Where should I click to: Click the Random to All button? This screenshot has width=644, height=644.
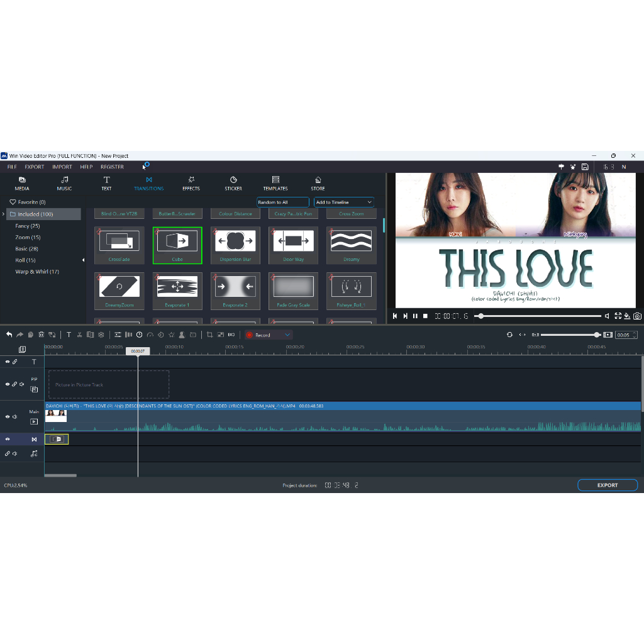(282, 203)
